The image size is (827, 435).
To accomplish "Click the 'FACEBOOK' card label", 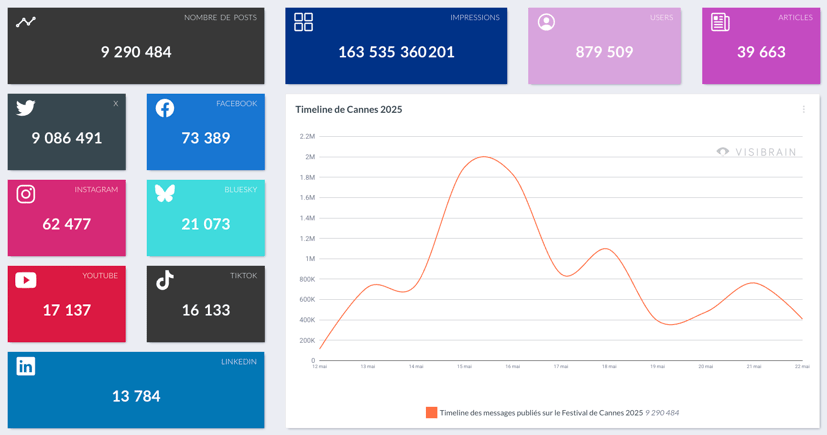I will [x=237, y=103].
